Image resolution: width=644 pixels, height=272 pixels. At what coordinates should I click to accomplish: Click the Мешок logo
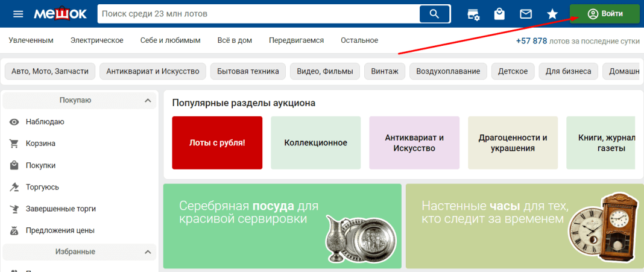click(60, 14)
